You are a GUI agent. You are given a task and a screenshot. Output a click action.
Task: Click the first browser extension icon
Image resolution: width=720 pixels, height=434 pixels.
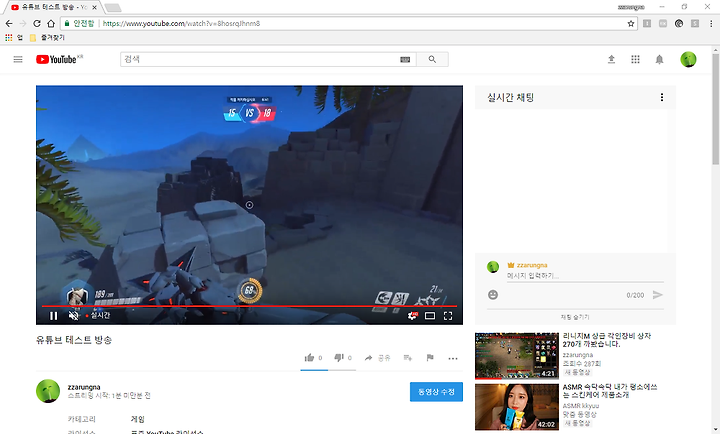point(647,23)
